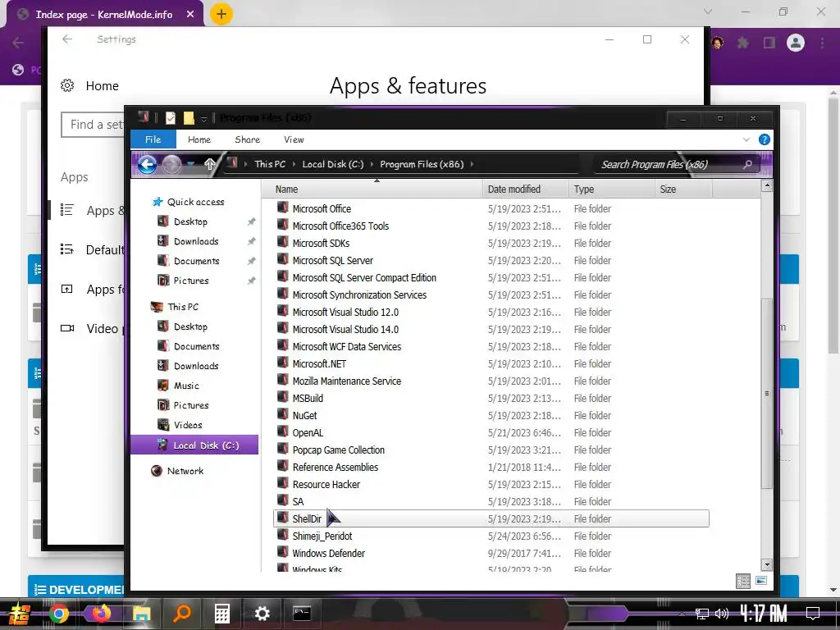Screen dimensions: 840x630
Task: Click scroll up arrow of file list
Action: 767,186
